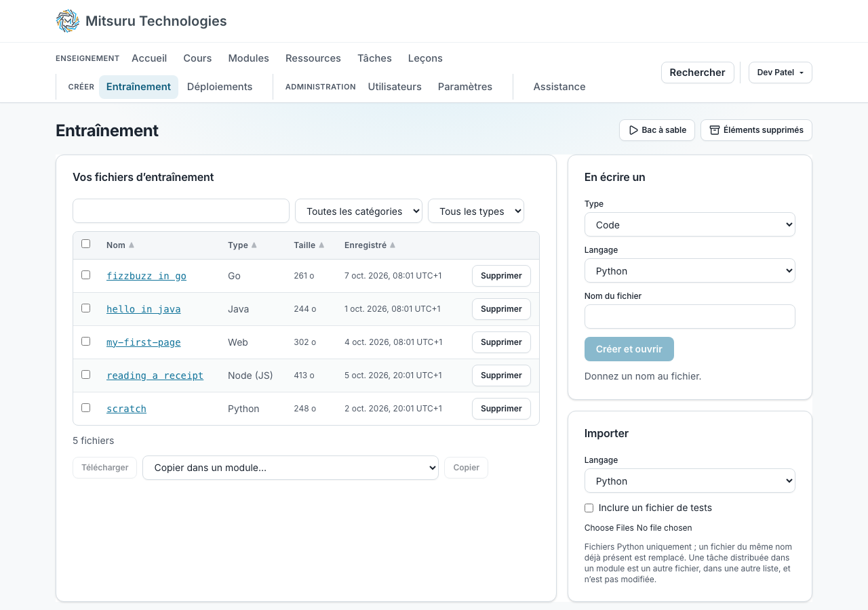Enable Inclure un fichier de tests
The image size is (868, 610).
coord(589,508)
